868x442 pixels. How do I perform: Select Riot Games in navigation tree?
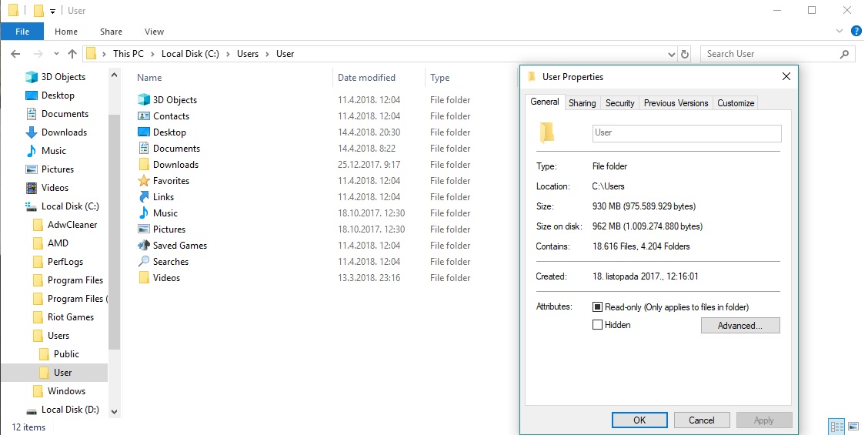70,317
